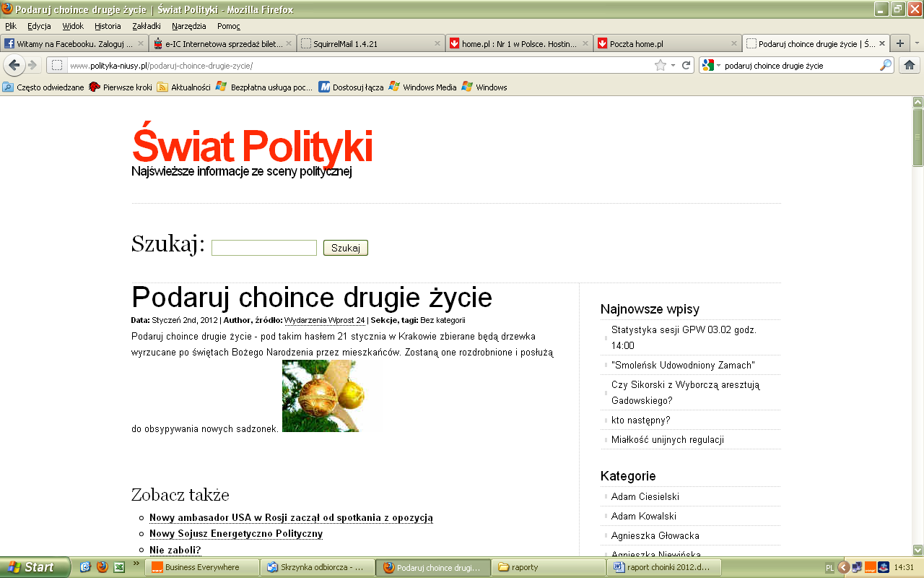Open Smoleńsk Udowodniony Zamach post
This screenshot has height=578, width=924.
click(683, 365)
